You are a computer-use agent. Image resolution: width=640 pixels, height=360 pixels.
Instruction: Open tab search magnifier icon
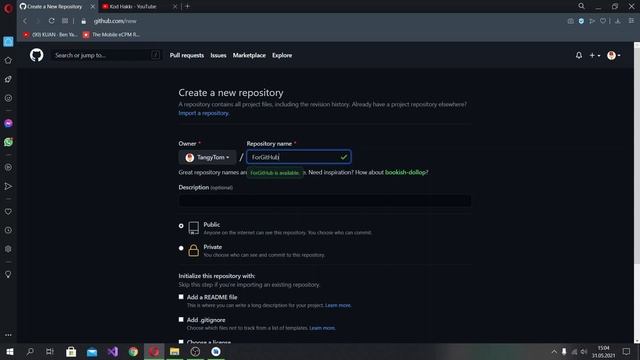581,6
